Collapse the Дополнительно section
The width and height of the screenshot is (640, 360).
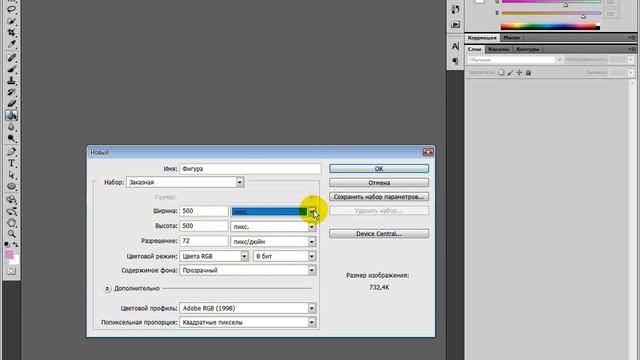(107, 289)
